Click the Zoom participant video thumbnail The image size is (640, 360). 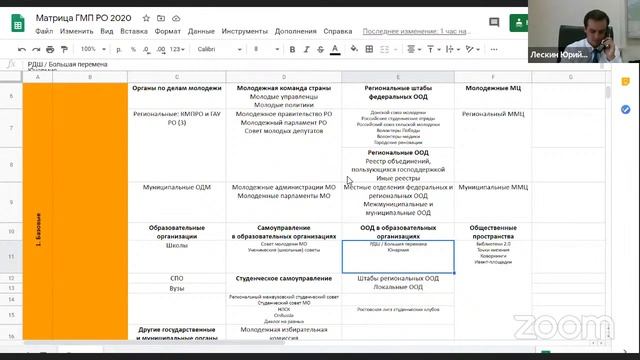(584, 31)
